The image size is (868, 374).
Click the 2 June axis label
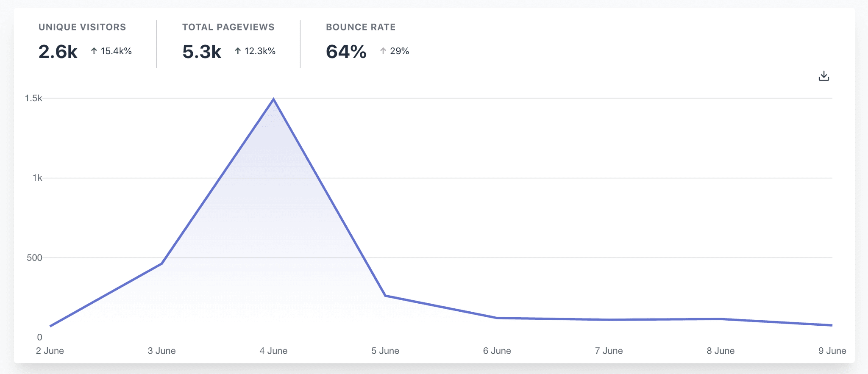pos(50,351)
